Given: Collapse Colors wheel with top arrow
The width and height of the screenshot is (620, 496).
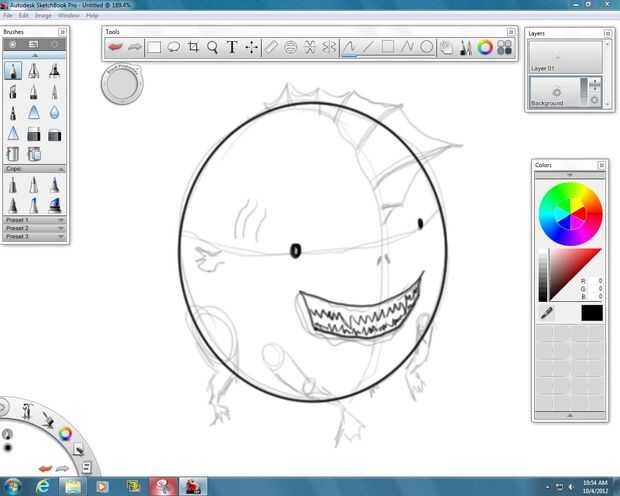Looking at the screenshot, I should pyautogui.click(x=570, y=174).
